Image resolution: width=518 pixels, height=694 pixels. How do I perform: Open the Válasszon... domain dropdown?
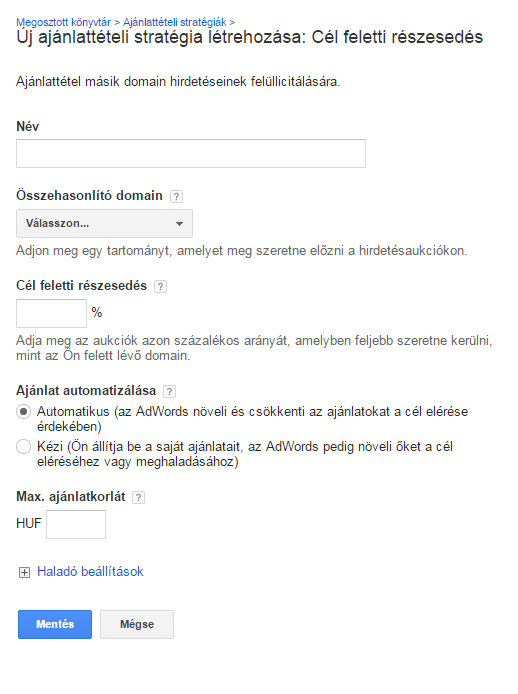click(x=104, y=224)
